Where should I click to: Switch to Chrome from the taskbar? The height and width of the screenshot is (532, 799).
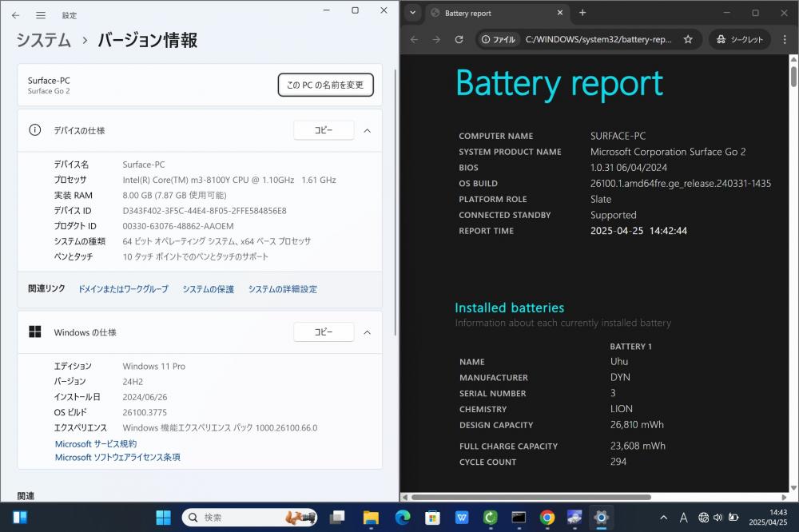(547, 518)
